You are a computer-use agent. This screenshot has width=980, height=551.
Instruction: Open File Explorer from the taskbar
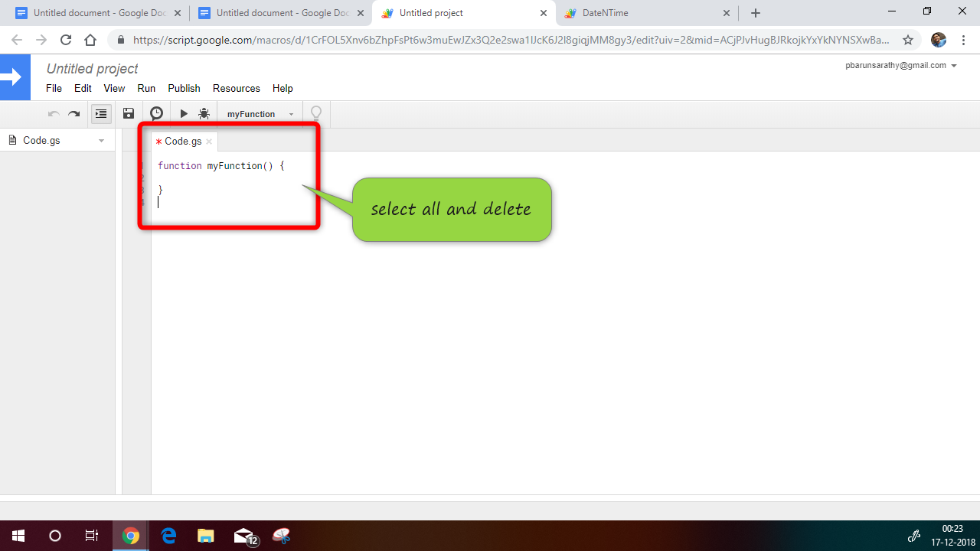(205, 536)
